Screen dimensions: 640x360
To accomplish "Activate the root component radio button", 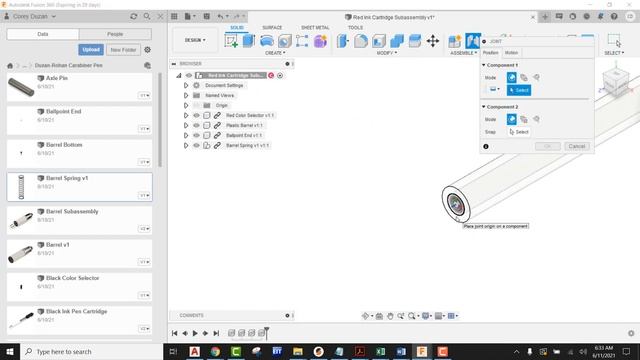I will click(x=280, y=76).
